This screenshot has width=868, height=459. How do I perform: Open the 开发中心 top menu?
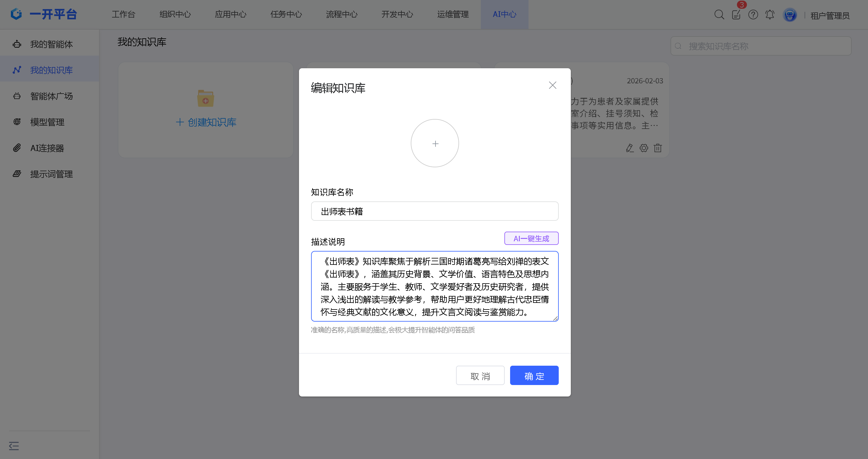pos(397,14)
